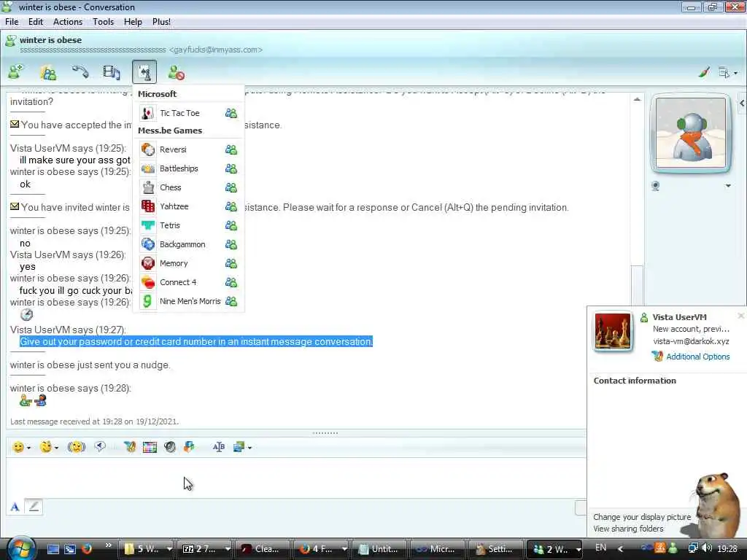747x560 pixels.
Task: Click the voice clip icon
Action: [99, 447]
